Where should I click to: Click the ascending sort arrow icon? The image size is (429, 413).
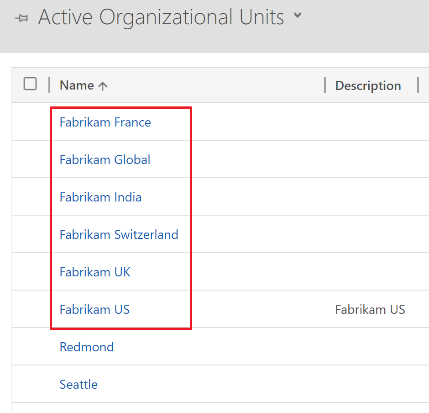pos(103,86)
